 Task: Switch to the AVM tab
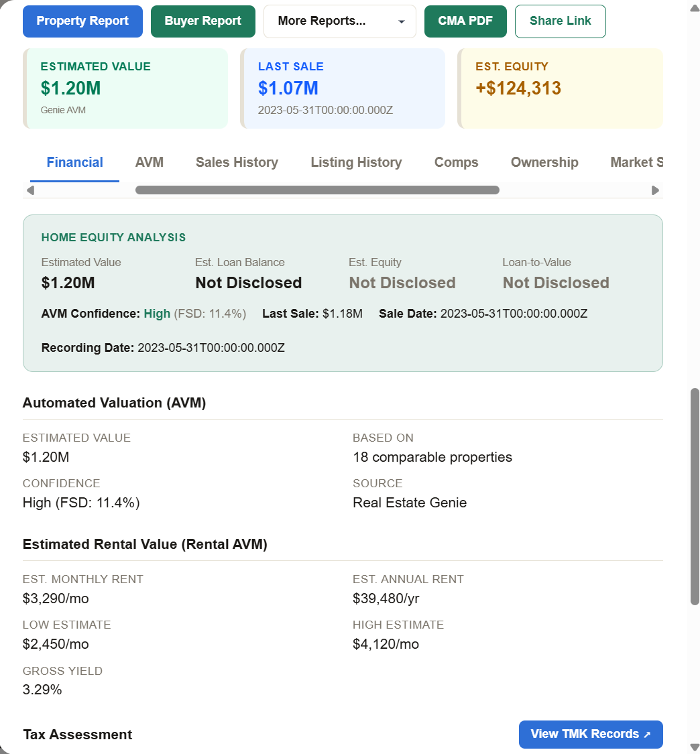click(149, 163)
